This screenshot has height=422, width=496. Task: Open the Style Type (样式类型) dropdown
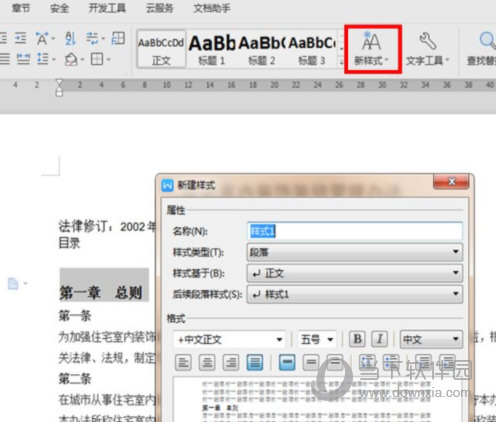click(355, 252)
